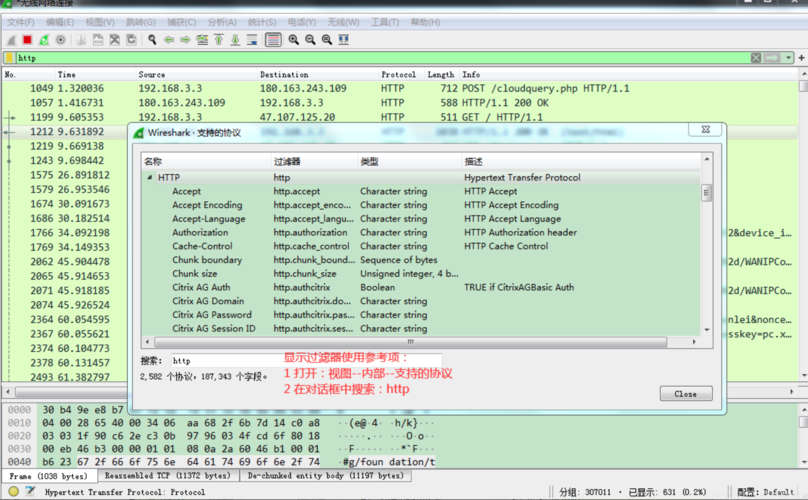Jump to the last packet icon
The height and width of the screenshot is (500, 808).
click(x=235, y=40)
